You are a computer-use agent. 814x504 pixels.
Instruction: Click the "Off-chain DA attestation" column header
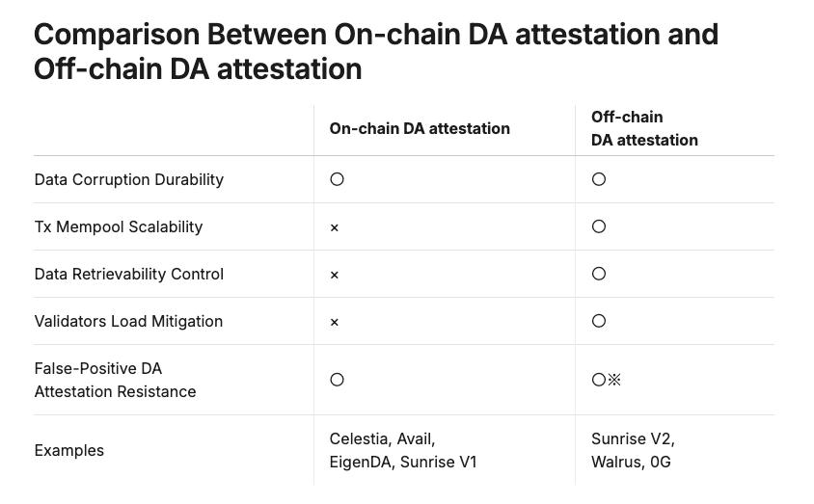[644, 128]
